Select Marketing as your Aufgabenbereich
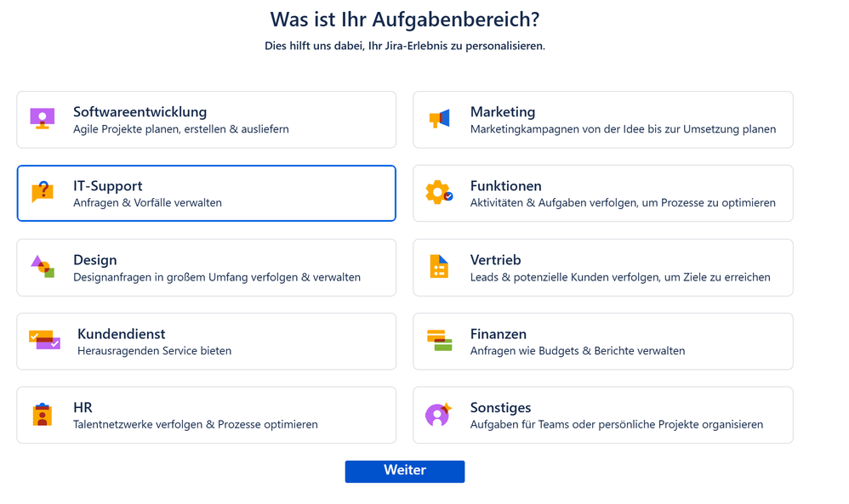849x504 pixels. coord(602,119)
